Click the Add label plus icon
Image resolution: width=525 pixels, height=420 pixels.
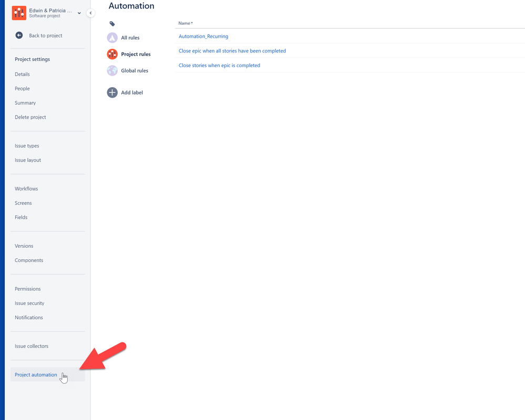(x=112, y=92)
